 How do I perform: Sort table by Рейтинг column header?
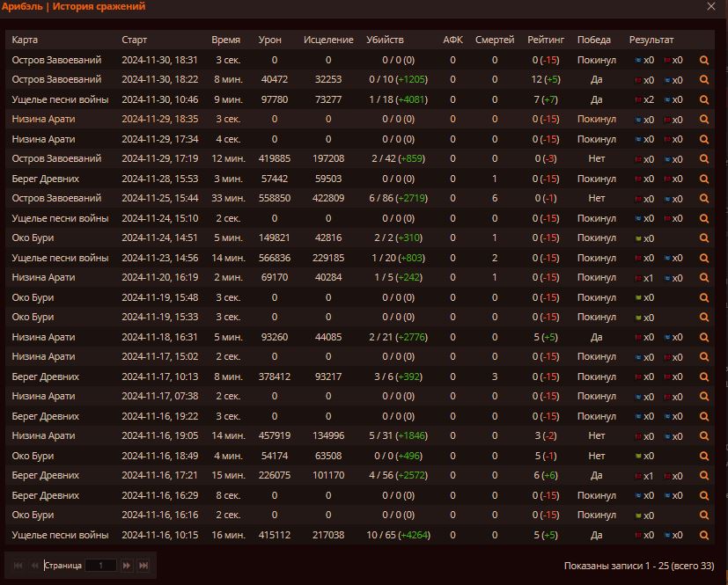point(546,40)
